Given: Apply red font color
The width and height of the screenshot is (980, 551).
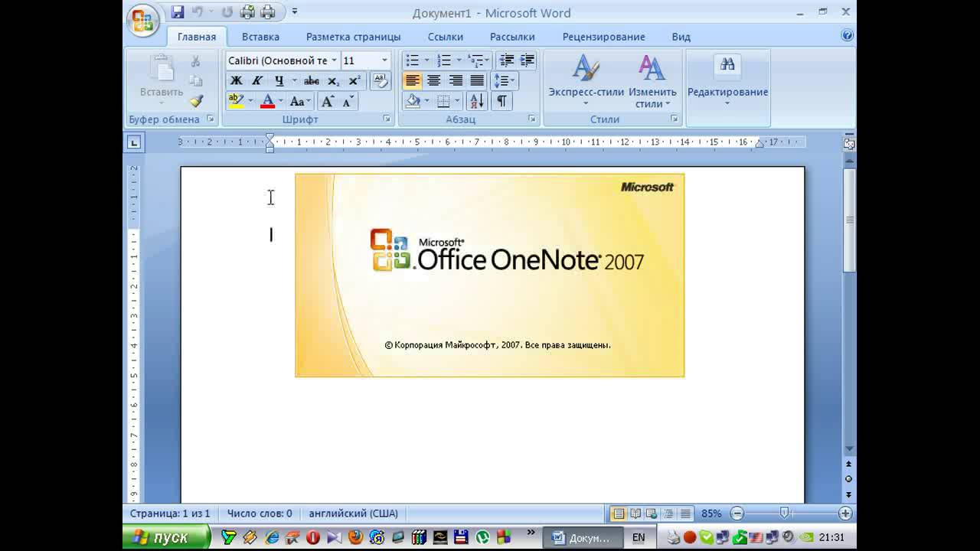Looking at the screenshot, I should point(267,101).
